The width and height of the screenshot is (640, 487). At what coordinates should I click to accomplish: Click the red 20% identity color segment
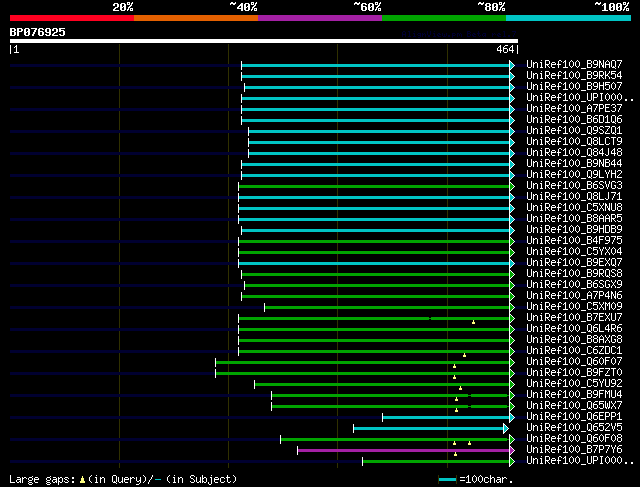pos(72,18)
